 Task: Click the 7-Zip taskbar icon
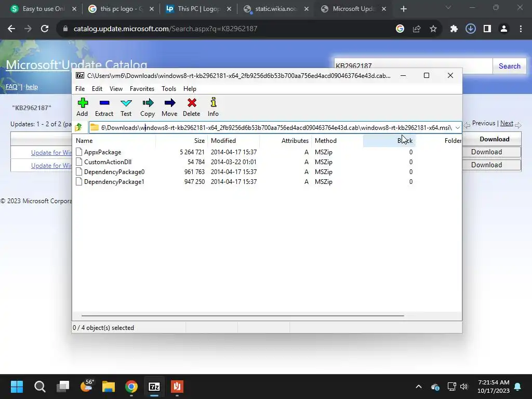154,387
